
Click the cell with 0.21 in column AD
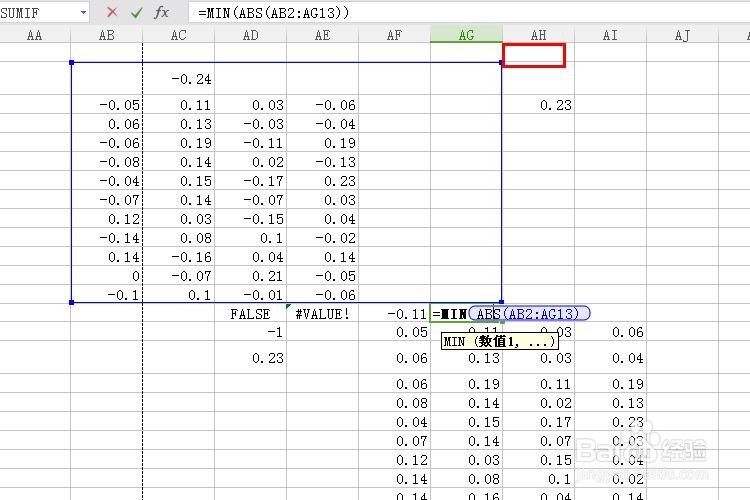click(251, 276)
